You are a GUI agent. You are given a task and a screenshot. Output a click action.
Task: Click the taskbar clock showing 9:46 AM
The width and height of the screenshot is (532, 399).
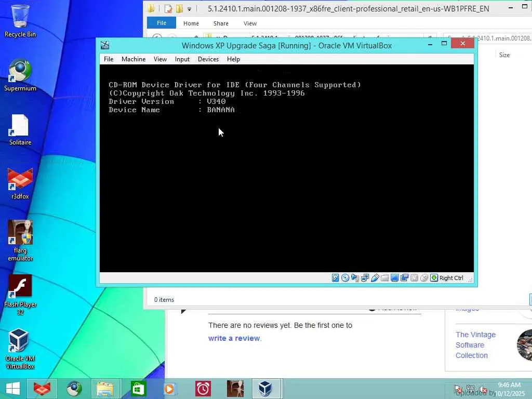pos(510,389)
